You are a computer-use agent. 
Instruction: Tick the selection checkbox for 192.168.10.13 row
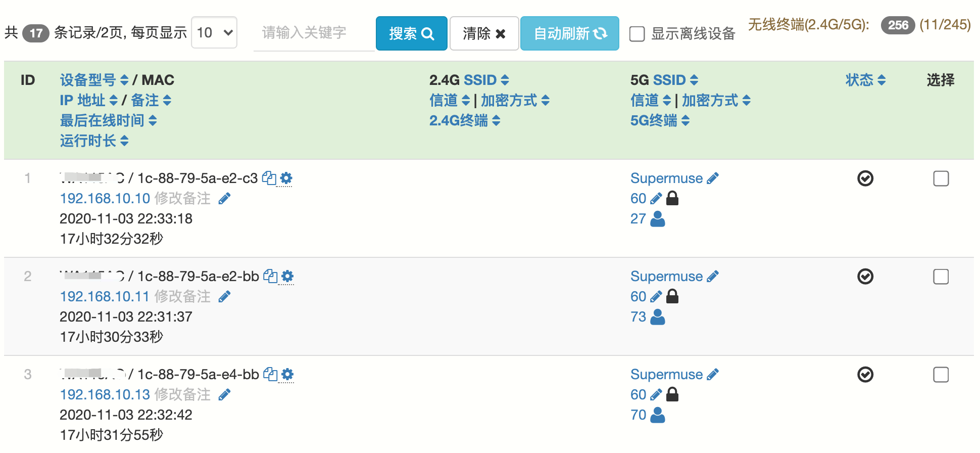tap(941, 375)
